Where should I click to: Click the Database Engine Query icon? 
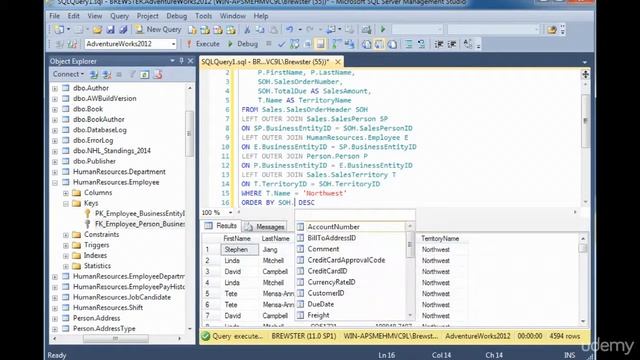[192, 29]
